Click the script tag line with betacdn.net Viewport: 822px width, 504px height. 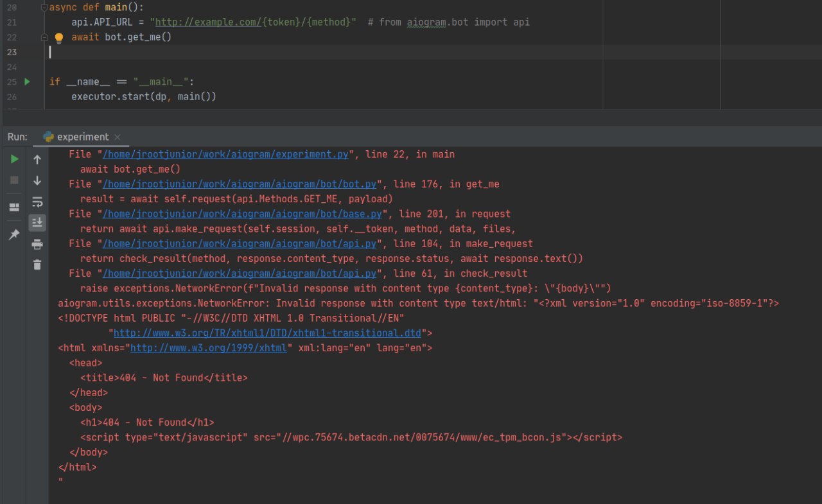pyautogui.click(x=351, y=437)
